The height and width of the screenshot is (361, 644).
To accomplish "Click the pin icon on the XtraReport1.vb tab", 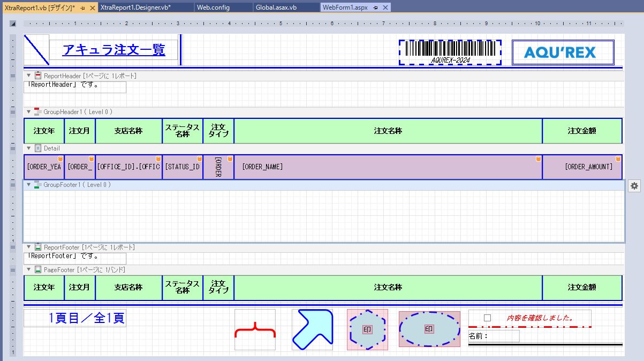I will [x=82, y=7].
